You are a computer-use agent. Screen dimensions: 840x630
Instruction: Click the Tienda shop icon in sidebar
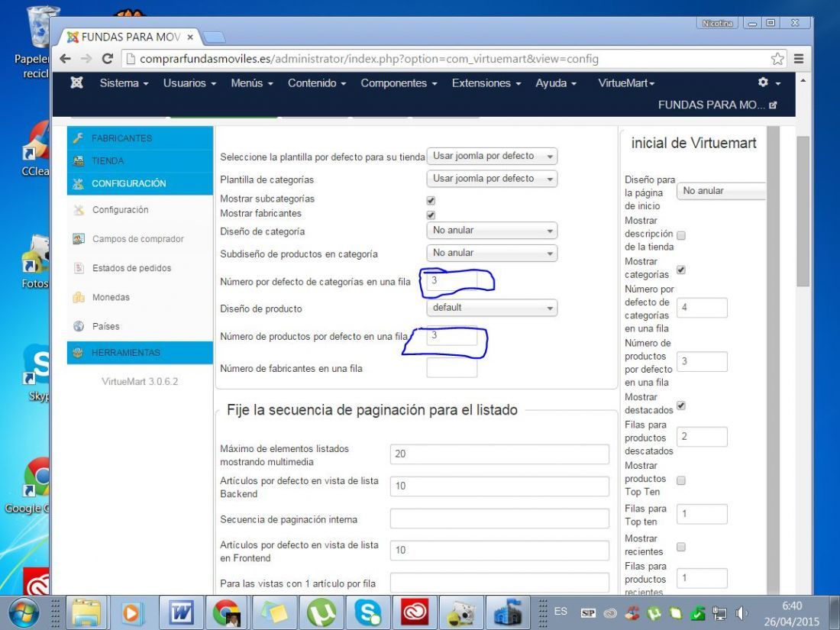[78, 160]
